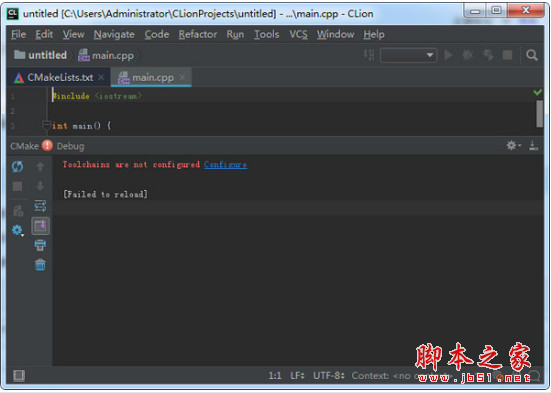Open the LF line separator selector
The width and height of the screenshot is (551, 393).
coord(297,375)
